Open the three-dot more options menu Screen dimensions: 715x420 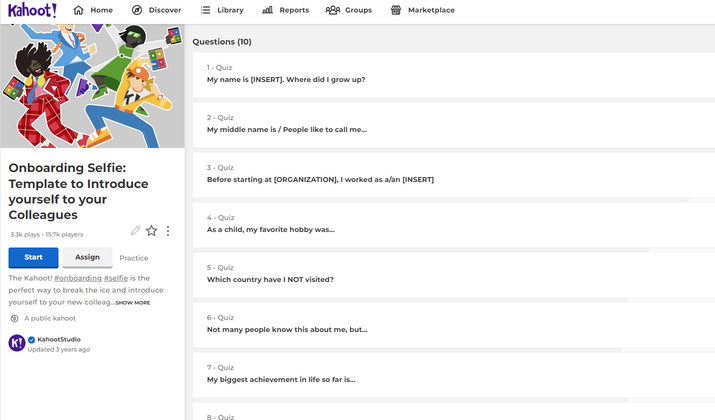click(x=168, y=231)
